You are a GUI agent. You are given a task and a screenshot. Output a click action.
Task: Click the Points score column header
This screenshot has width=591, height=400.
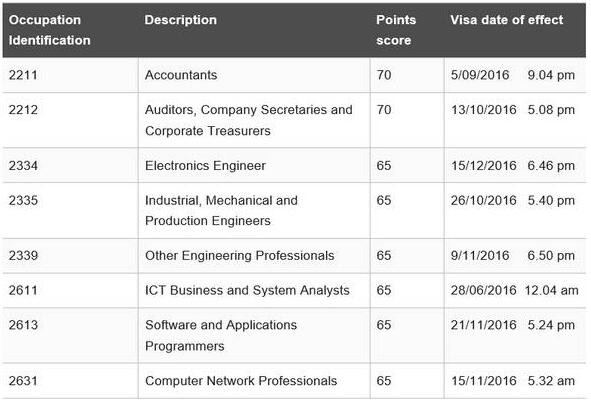[396, 30]
